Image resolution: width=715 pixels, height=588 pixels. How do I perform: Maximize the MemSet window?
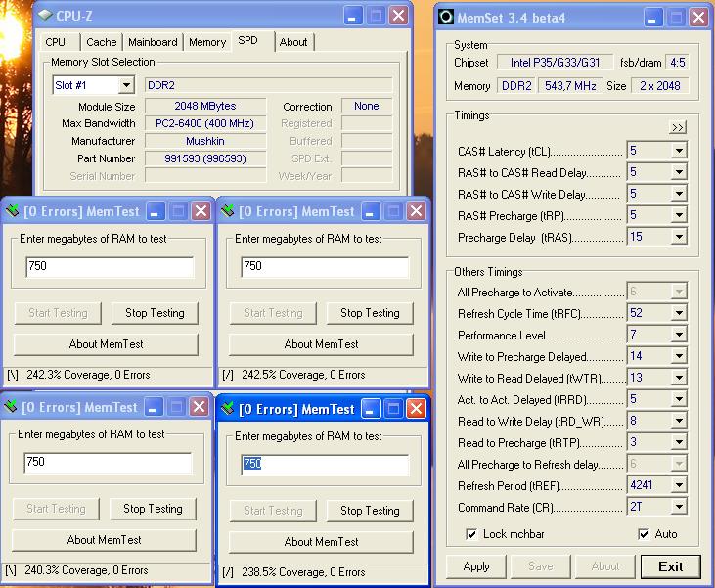pyautogui.click(x=676, y=17)
